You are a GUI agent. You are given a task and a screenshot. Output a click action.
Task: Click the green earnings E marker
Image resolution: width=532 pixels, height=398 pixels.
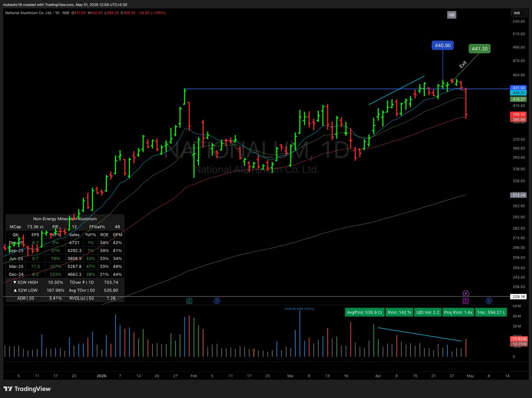[x=189, y=301]
